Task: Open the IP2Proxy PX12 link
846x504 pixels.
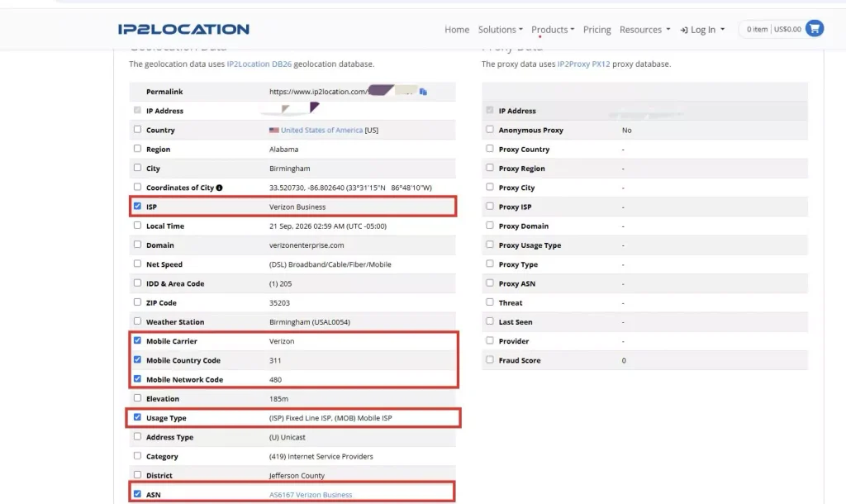Action: click(584, 64)
